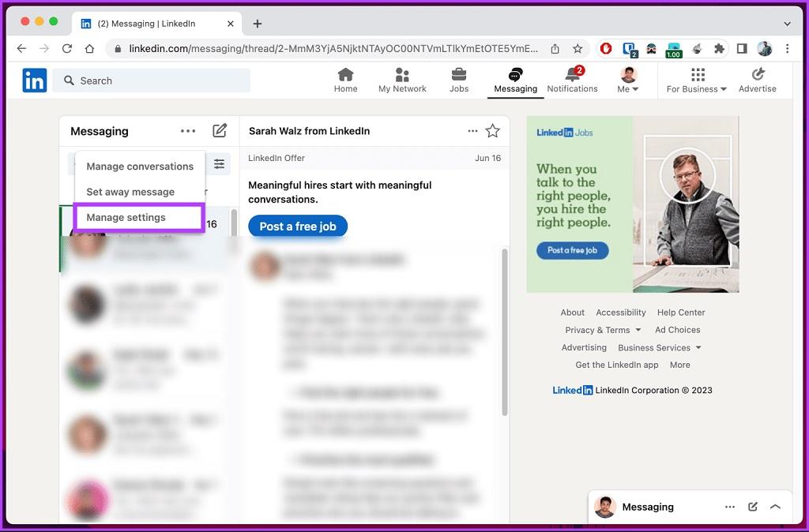
Task: Star the Sarah Walz conversation
Action: 493,131
